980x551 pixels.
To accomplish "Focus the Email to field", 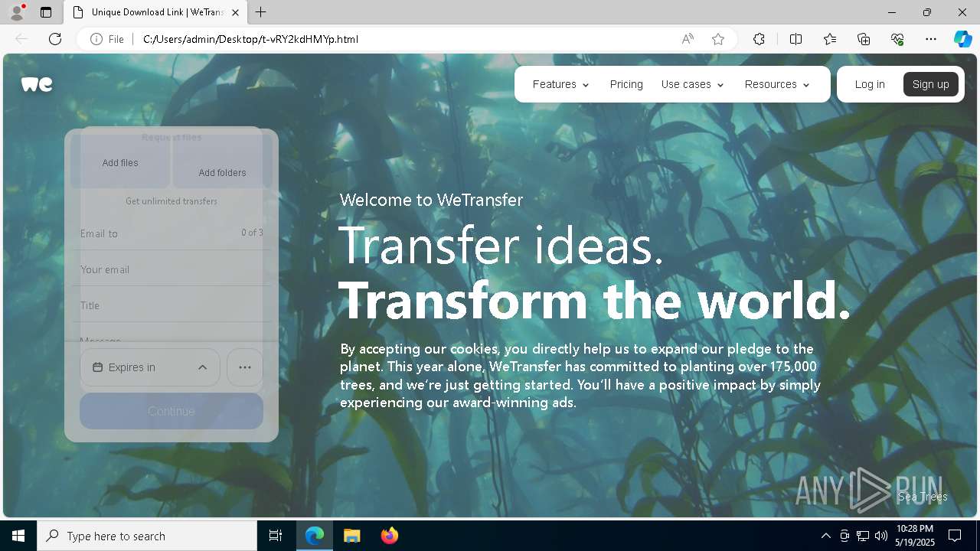I will point(171,233).
